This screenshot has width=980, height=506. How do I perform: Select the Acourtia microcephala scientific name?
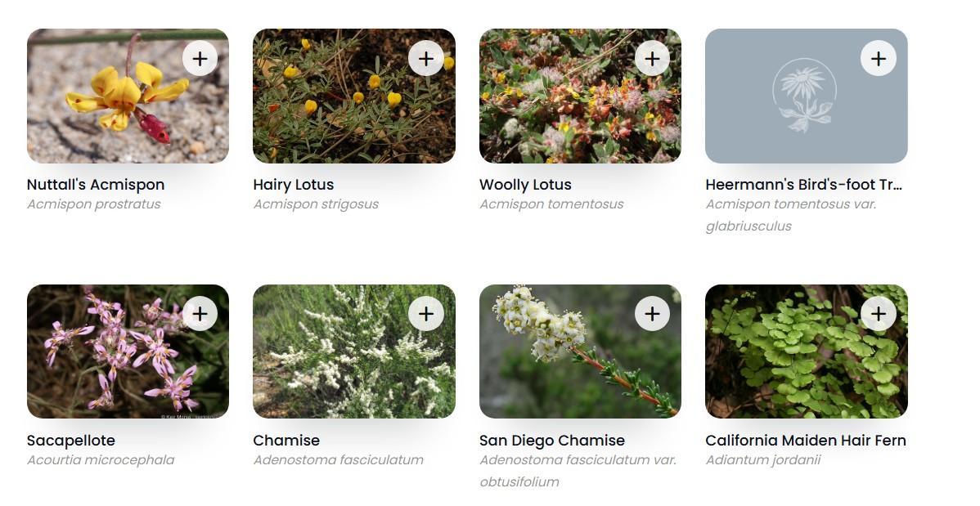click(101, 460)
